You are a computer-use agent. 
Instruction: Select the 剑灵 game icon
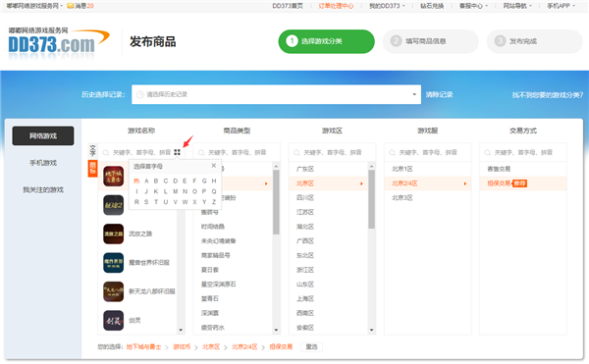pyautogui.click(x=114, y=320)
